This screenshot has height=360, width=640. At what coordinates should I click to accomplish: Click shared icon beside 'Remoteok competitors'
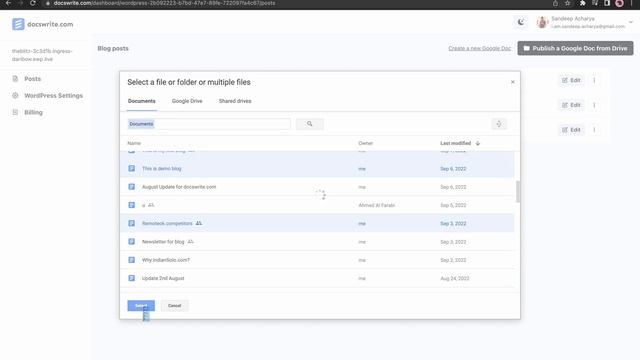tap(199, 223)
